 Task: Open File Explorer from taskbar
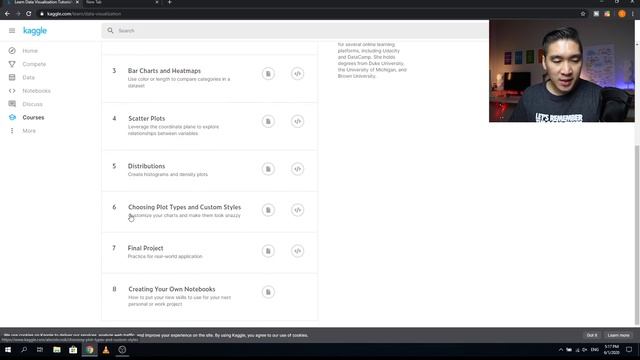(x=57, y=350)
